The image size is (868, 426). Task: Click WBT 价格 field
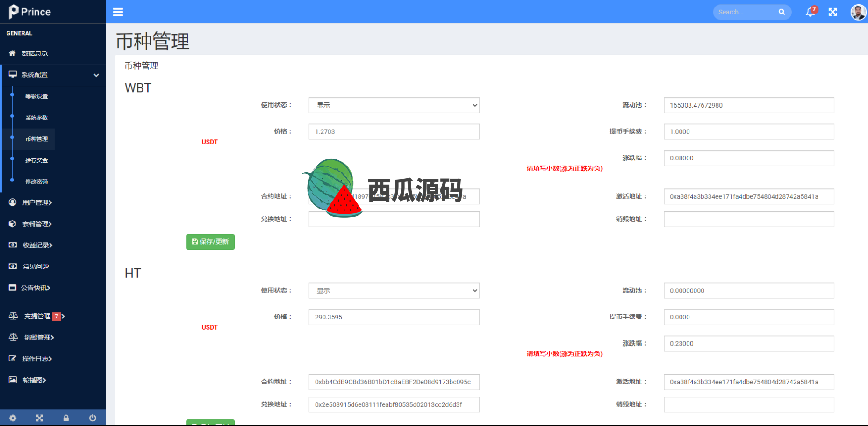pos(394,132)
